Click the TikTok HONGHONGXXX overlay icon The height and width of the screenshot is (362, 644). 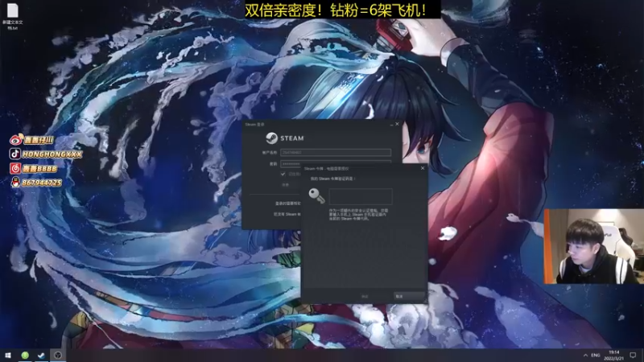point(15,154)
